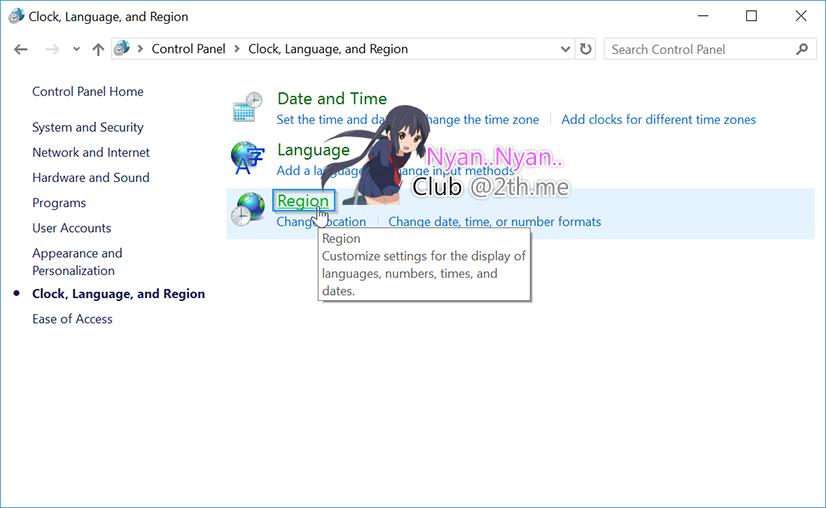
Task: Click the search magnifier icon
Action: [x=802, y=49]
